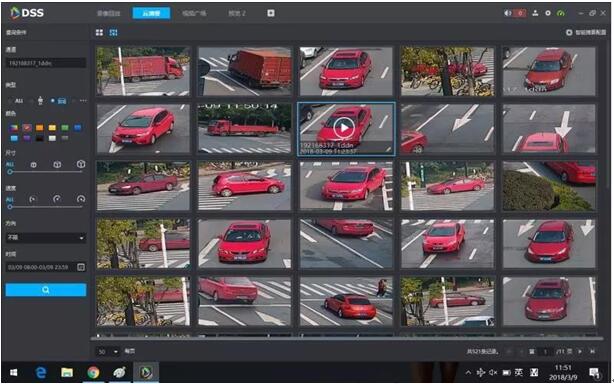Image resolution: width=614 pixels, height=384 pixels.
Task: Switch to the highlighted second view-mode icon
Action: pos(114,32)
